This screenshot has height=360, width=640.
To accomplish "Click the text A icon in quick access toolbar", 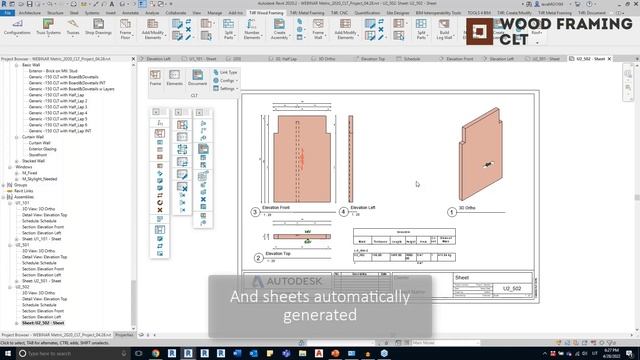I will [112, 4].
